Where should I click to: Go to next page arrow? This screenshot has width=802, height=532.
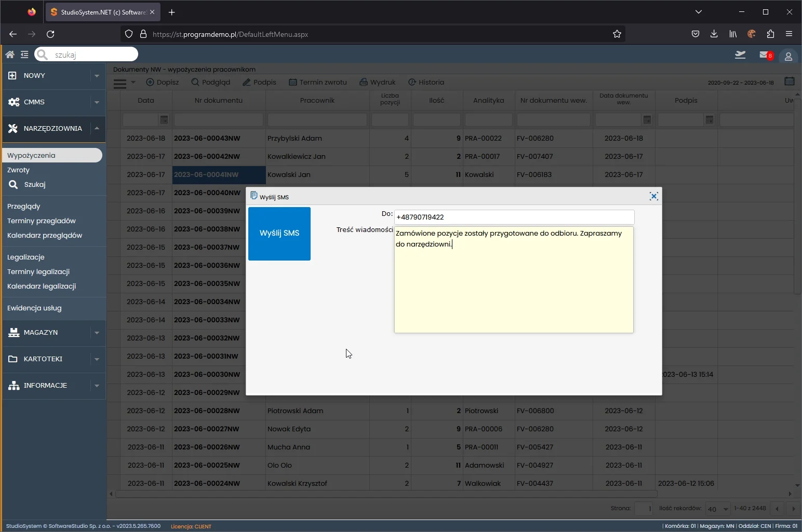click(x=793, y=509)
